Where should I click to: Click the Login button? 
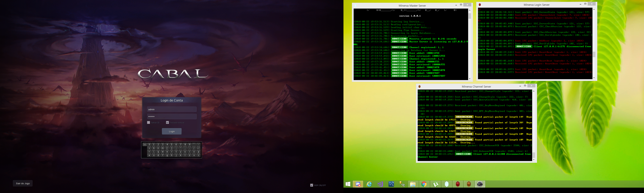(x=172, y=131)
